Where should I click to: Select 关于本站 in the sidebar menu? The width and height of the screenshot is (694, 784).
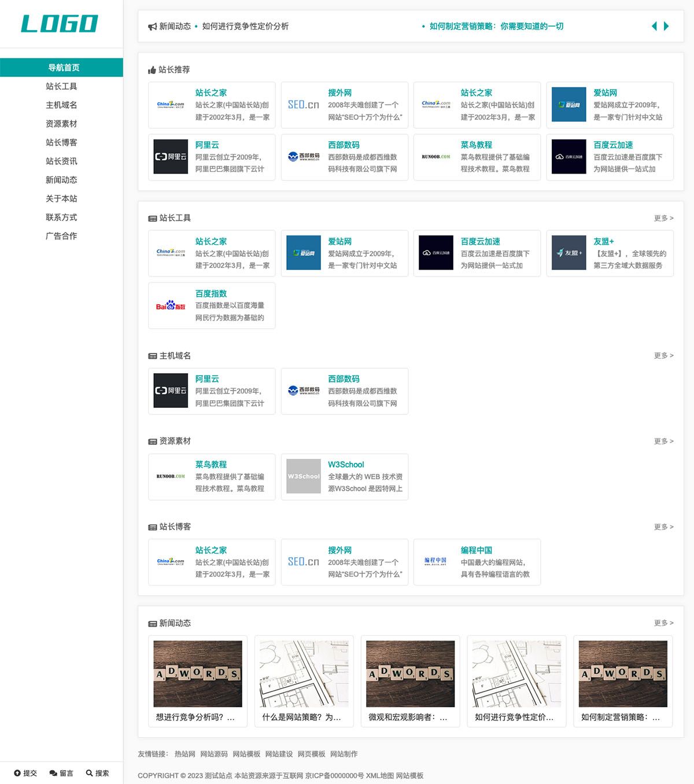(x=61, y=198)
